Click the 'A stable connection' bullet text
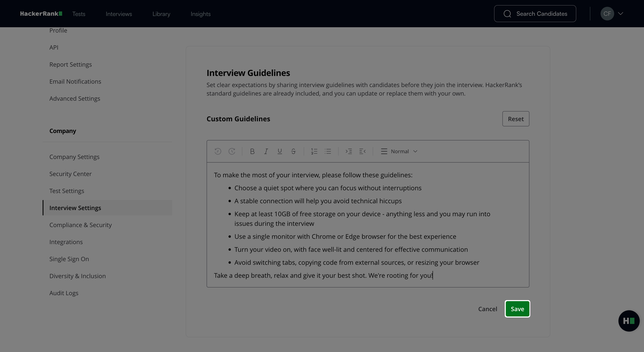 (x=318, y=201)
